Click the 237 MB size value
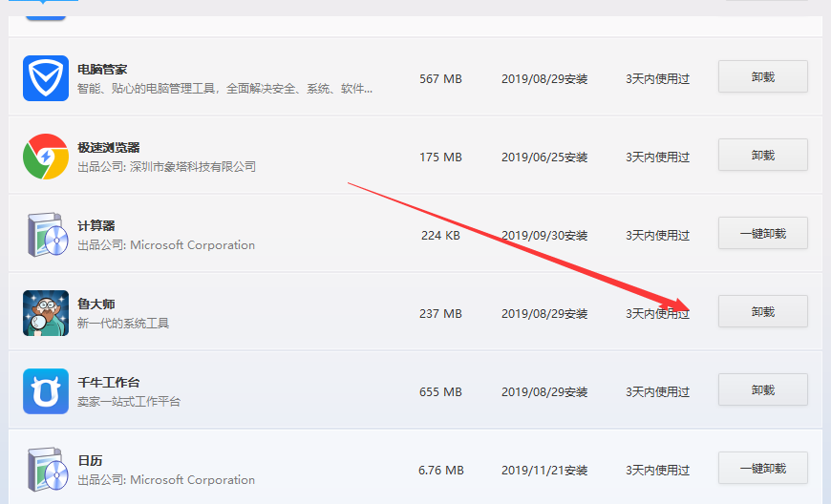831x504 pixels. pos(440,313)
